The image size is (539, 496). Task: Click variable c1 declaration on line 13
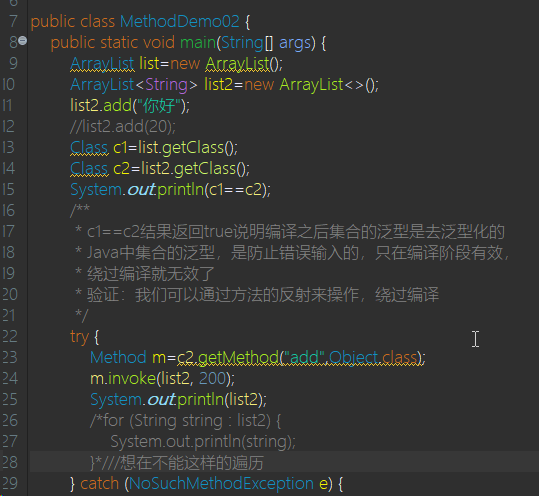click(x=120, y=147)
